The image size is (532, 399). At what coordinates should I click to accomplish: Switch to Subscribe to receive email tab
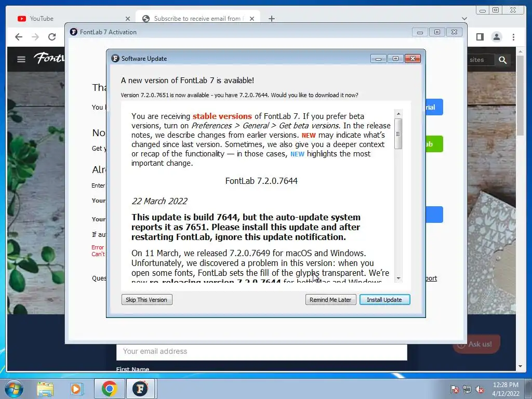197,18
